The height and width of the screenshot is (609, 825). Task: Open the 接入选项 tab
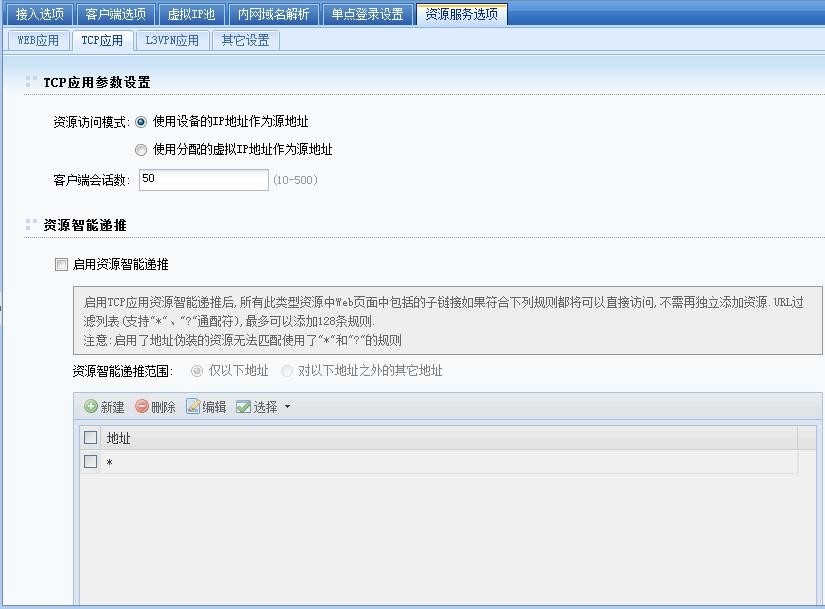coord(39,14)
